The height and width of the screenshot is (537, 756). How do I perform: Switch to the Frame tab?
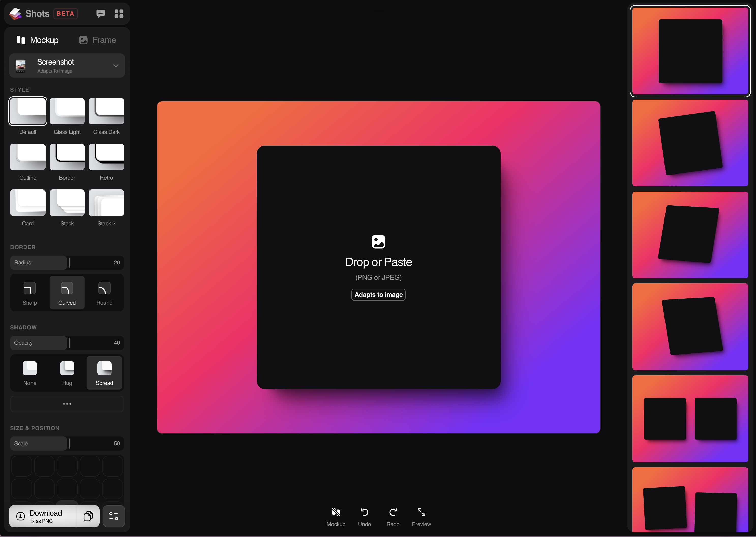(x=98, y=40)
